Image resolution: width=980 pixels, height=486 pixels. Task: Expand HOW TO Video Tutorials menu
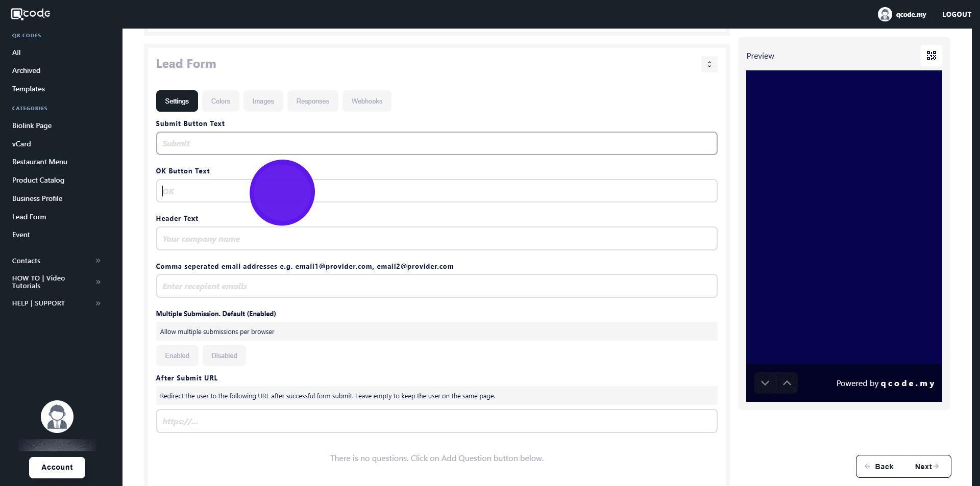point(98,282)
